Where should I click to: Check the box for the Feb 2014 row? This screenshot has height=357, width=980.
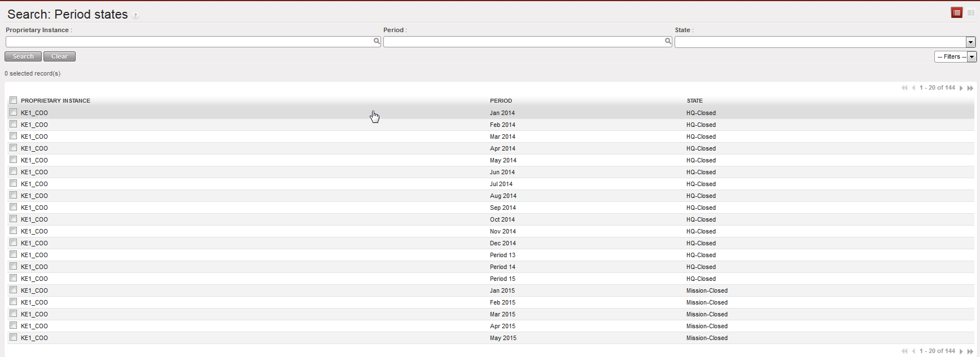pos(13,124)
